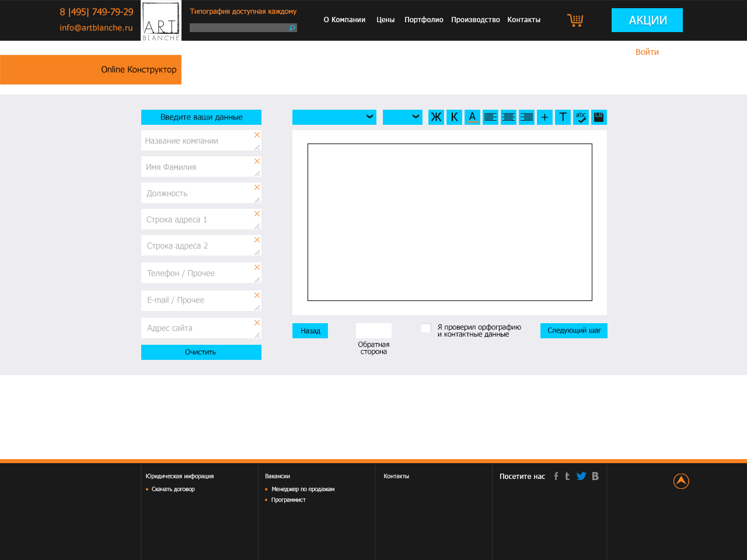
Task: Click the 'АКЦИИ' button
Action: coord(647,20)
